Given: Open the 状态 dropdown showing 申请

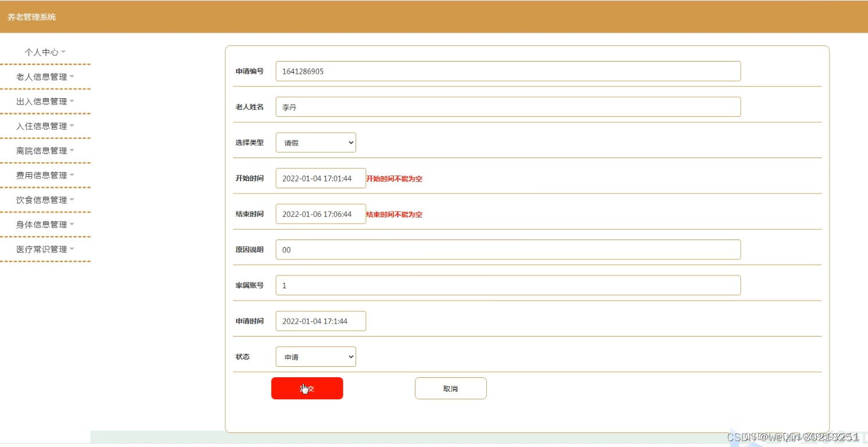Looking at the screenshot, I should (315, 356).
